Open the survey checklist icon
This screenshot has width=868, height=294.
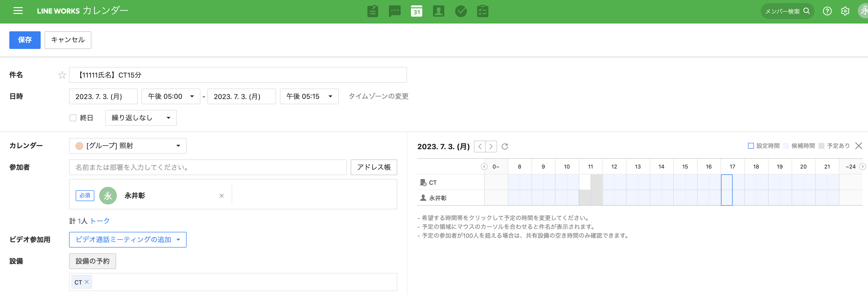click(482, 11)
